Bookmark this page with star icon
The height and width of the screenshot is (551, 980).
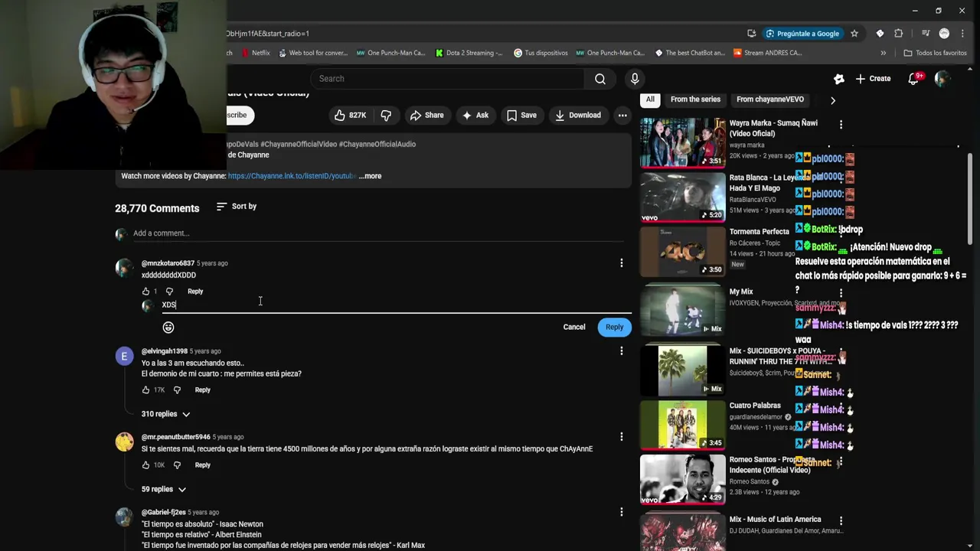click(854, 34)
